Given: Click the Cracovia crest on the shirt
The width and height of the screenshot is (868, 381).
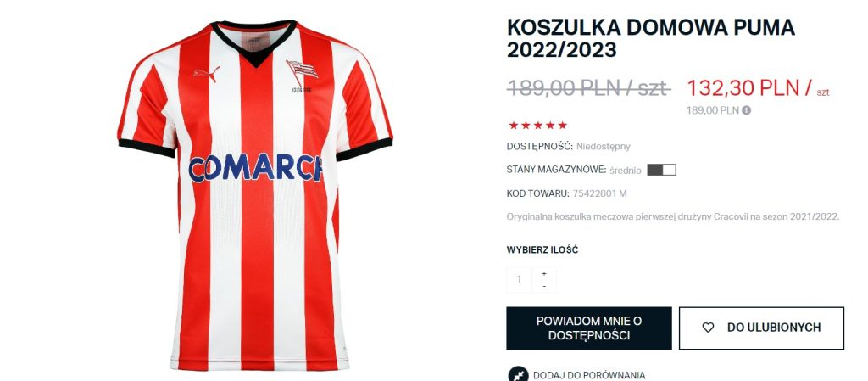Looking at the screenshot, I should point(303,72).
